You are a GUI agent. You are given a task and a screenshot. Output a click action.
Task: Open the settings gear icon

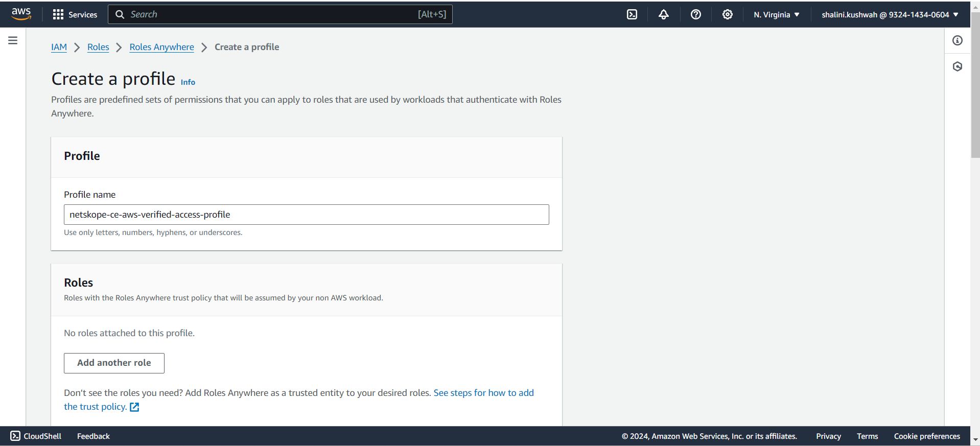click(x=728, y=14)
